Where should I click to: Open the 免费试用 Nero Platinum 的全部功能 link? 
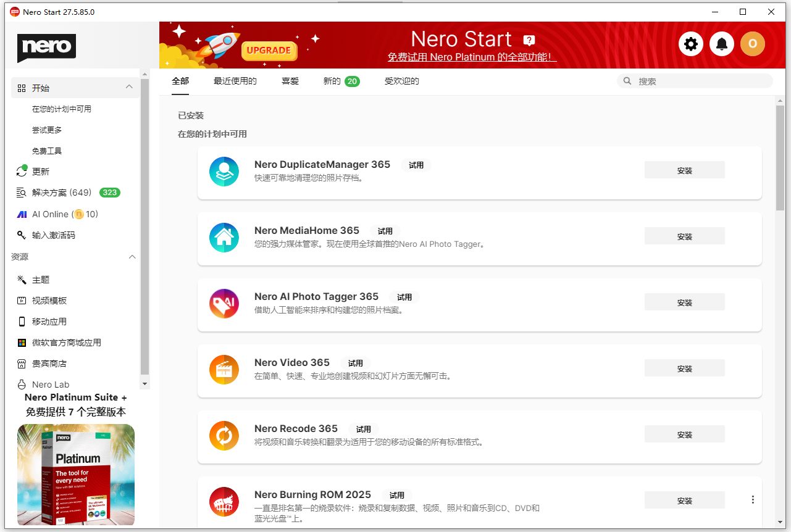pos(472,57)
